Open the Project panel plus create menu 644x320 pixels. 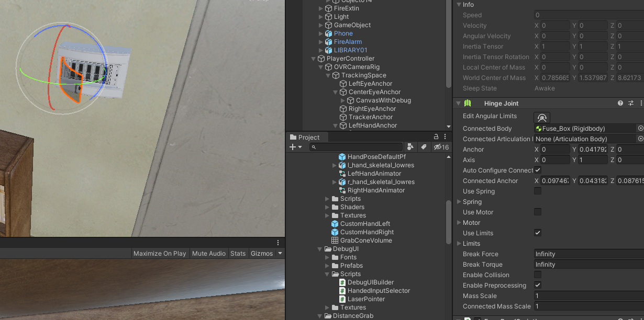click(x=296, y=147)
